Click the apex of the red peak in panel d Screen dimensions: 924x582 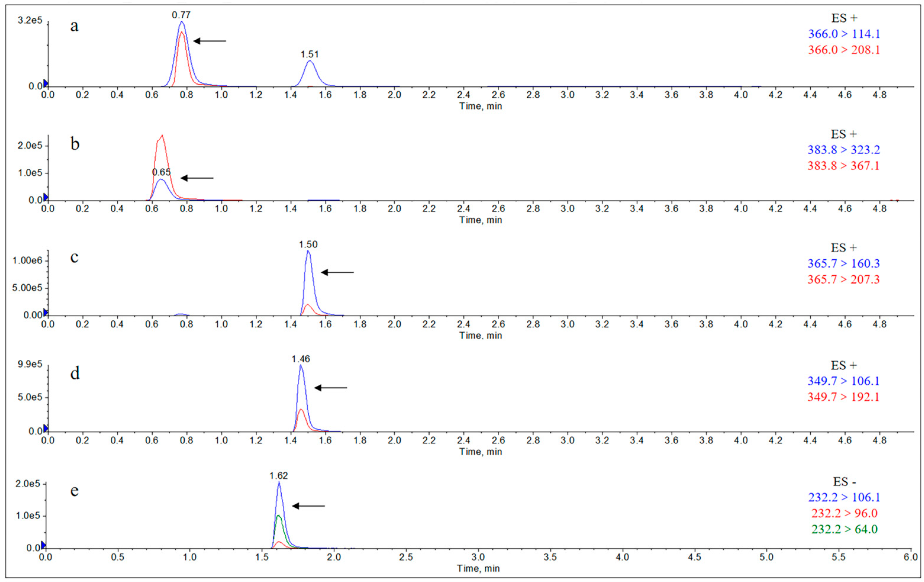coord(301,410)
